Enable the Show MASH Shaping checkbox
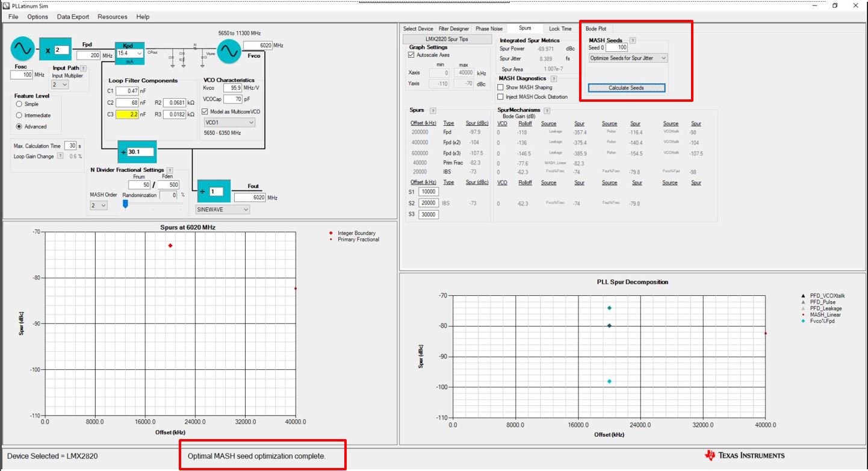This screenshot has width=868, height=471. [x=501, y=87]
